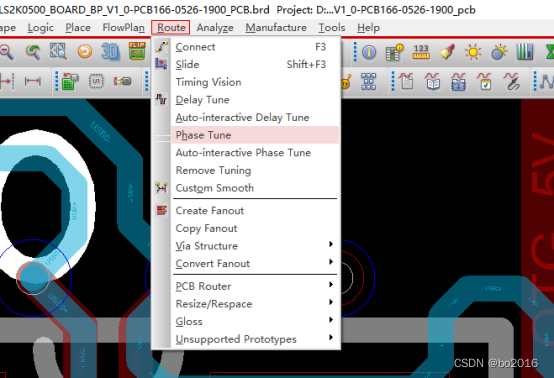Close the open Route menu in menu bar
Viewport: 554px width, 378px height.
tap(171, 28)
